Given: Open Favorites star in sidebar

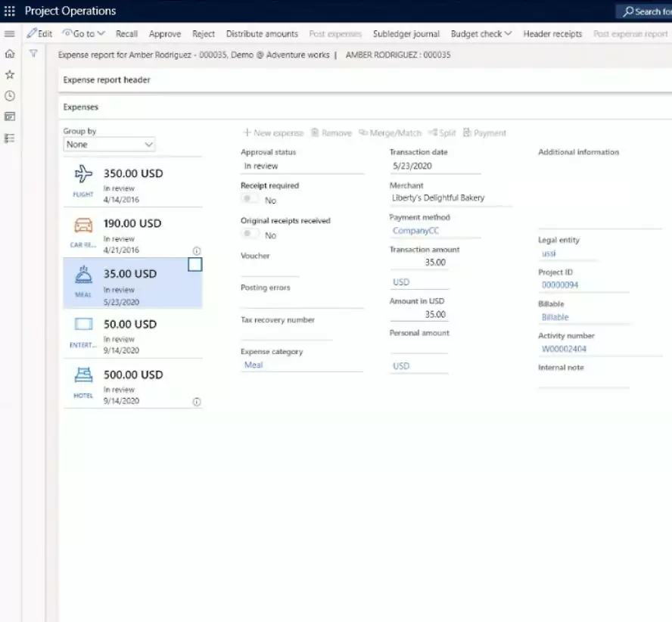Looking at the screenshot, I should point(10,75).
